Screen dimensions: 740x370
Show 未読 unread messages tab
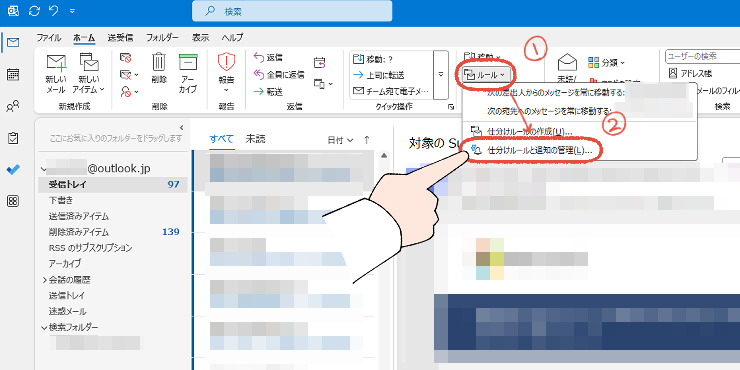point(255,139)
